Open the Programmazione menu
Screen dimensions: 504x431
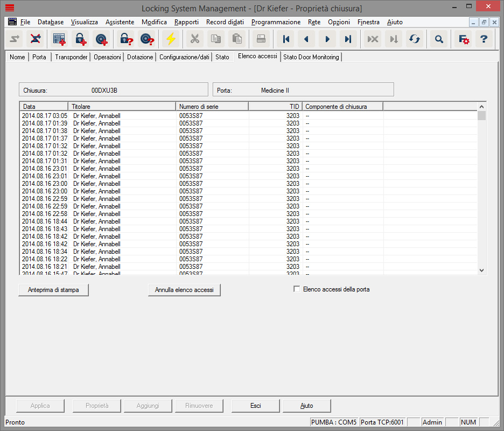point(276,22)
